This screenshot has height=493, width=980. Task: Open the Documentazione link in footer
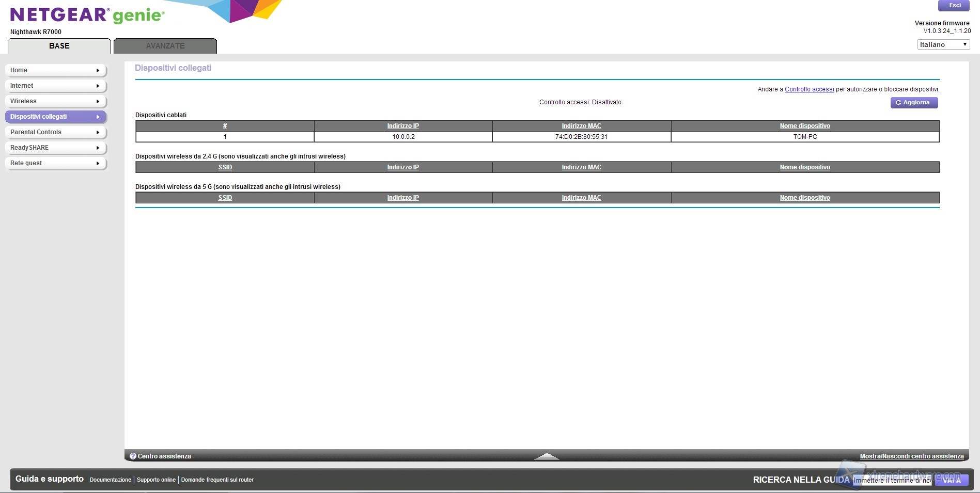110,480
